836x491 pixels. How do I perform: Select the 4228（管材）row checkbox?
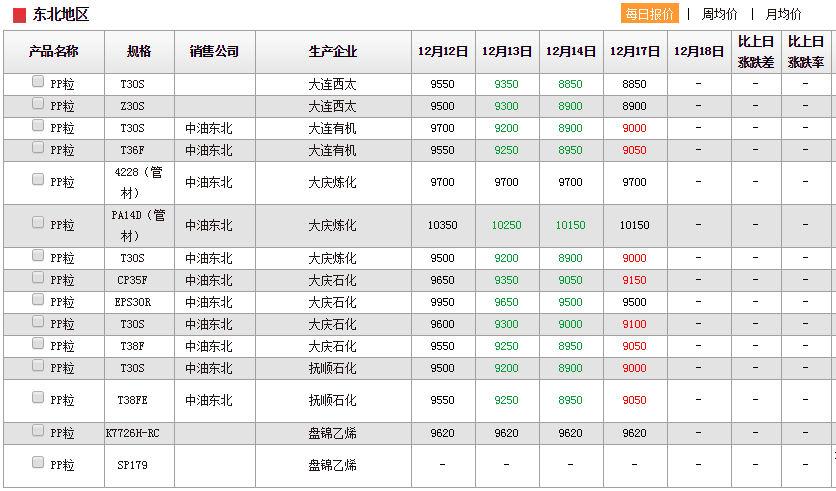(x=38, y=180)
